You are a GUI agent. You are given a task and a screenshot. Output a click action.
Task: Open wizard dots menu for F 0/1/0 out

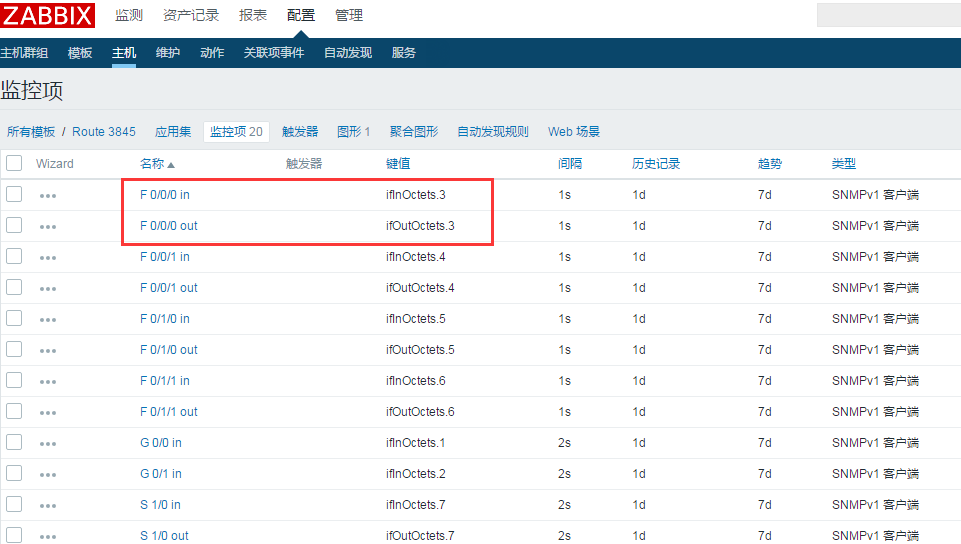coord(48,351)
